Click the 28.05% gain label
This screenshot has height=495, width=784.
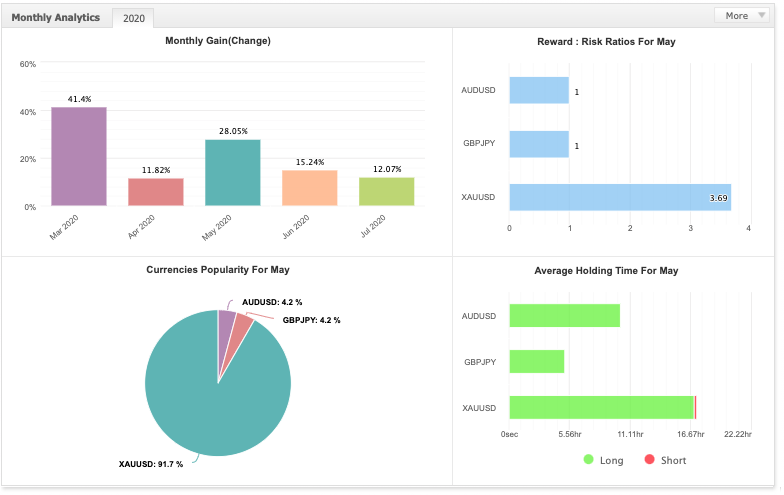tap(233, 131)
